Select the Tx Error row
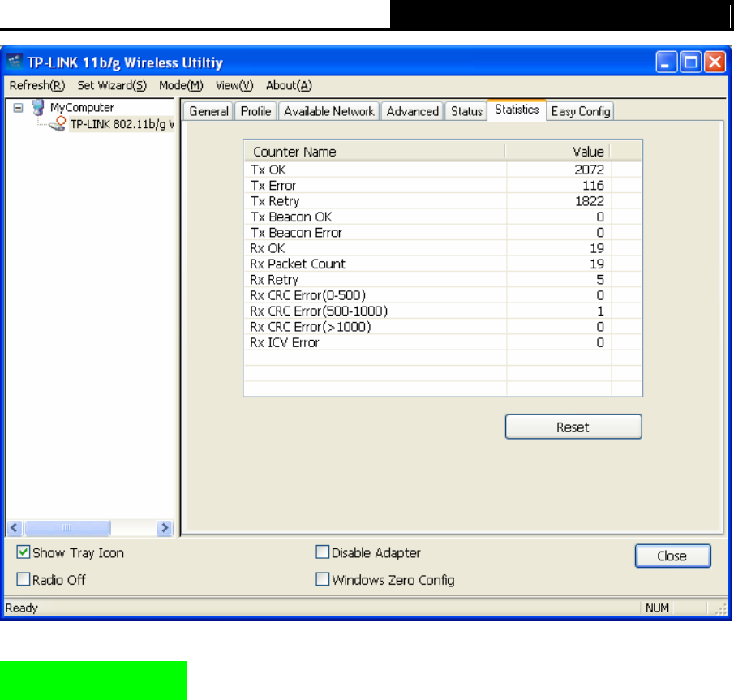Image resolution: width=734 pixels, height=700 pixels. click(443, 186)
